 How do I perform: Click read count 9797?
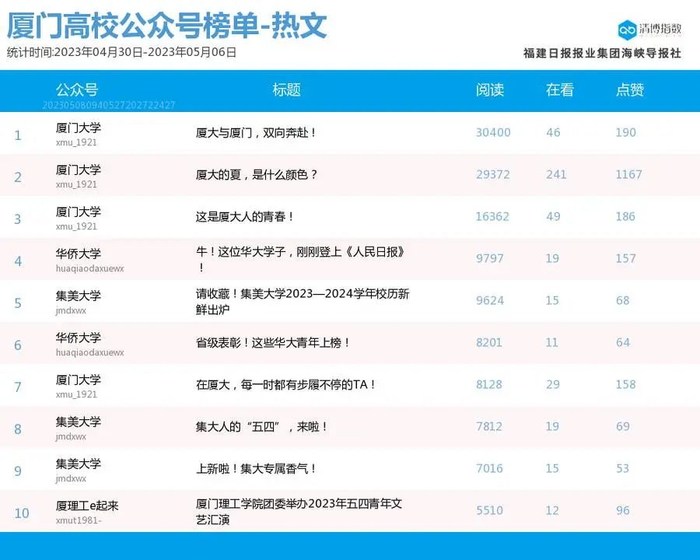point(490,259)
